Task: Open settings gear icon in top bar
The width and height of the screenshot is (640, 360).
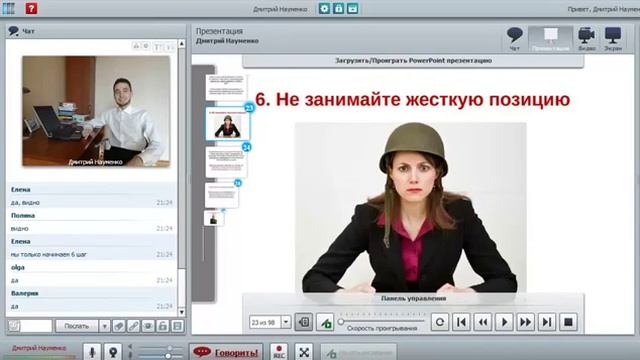Action: (324, 9)
